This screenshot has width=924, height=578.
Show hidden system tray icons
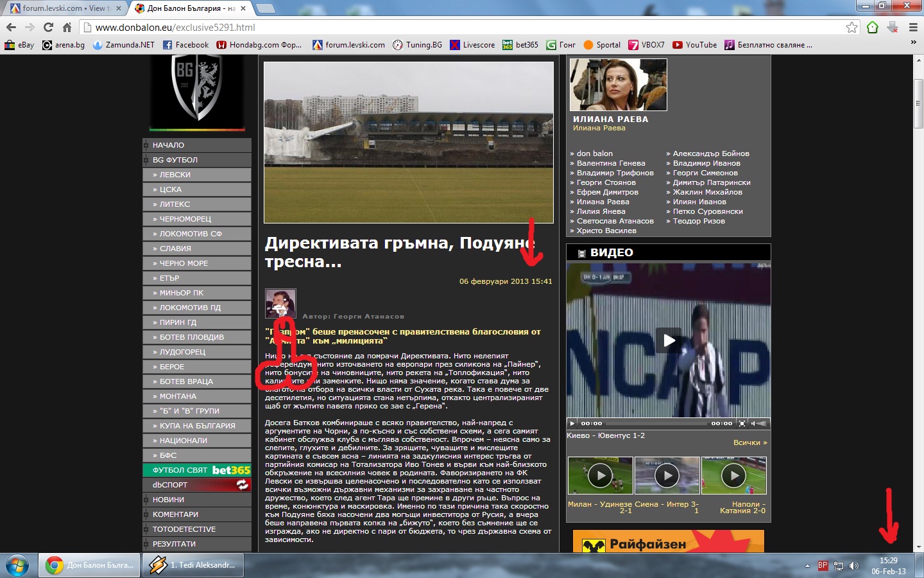click(x=807, y=566)
